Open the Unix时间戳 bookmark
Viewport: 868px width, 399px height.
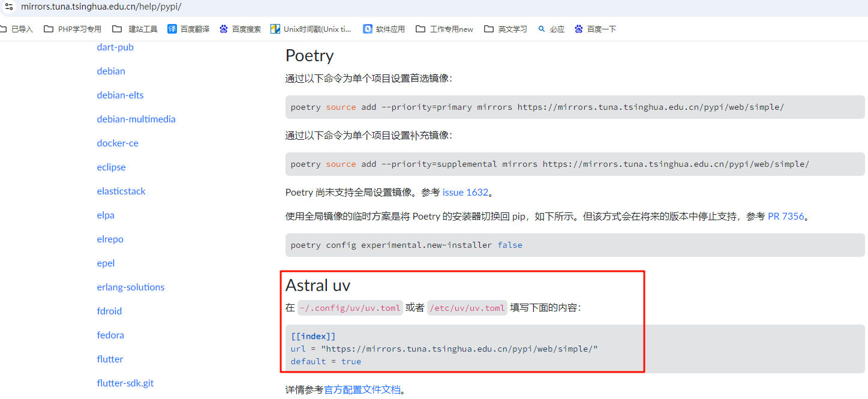pos(311,29)
